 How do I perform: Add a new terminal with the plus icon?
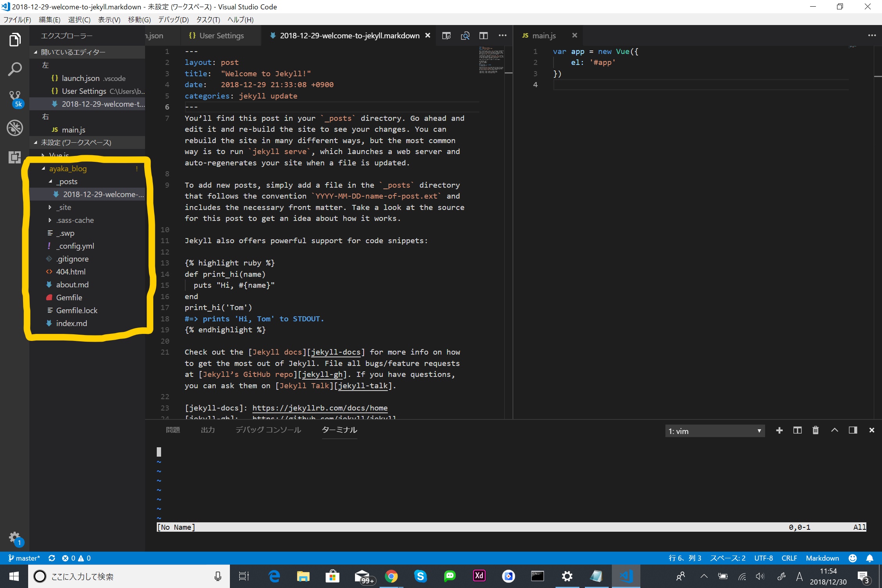click(780, 430)
